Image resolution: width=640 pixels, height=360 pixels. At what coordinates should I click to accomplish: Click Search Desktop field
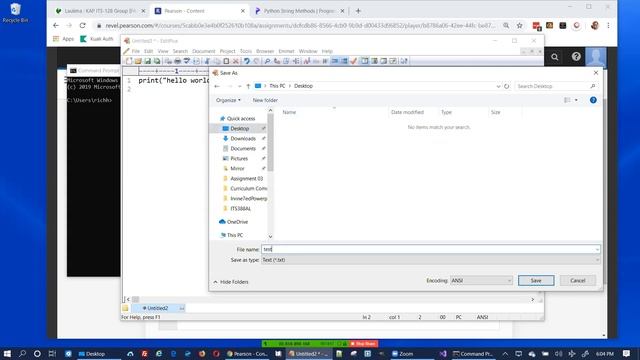pyautogui.click(x=556, y=86)
